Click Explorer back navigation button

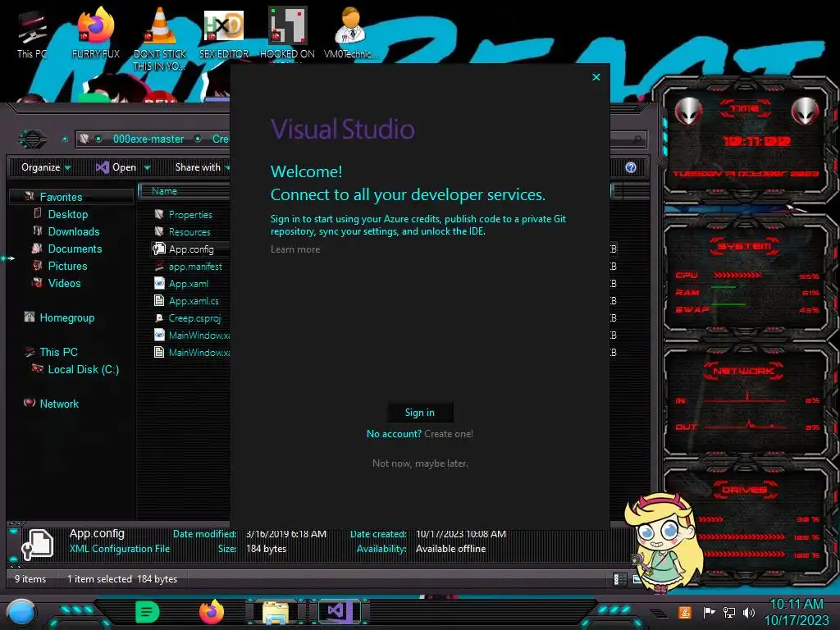(x=33, y=139)
